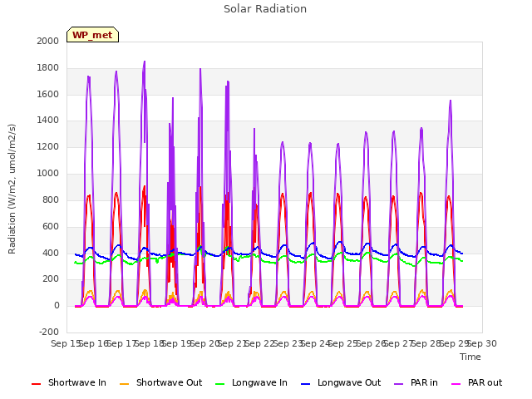Click the -200 y-axis tick label
This screenshot has width=532, height=399.
click(49, 332)
